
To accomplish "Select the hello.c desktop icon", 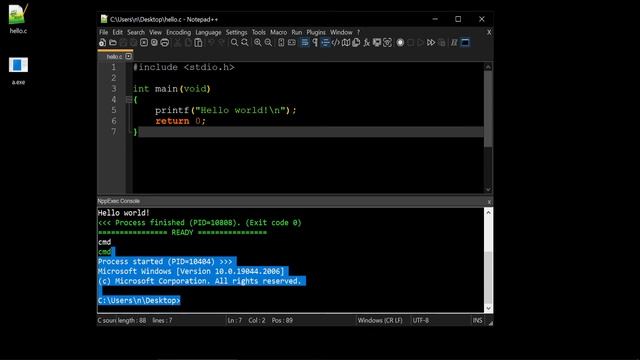I will click(18, 19).
